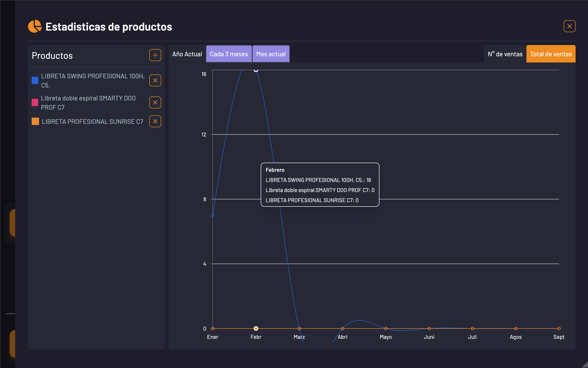Image resolution: width=588 pixels, height=368 pixels.
Task: Switch to N° de ventas view
Action: 505,54
